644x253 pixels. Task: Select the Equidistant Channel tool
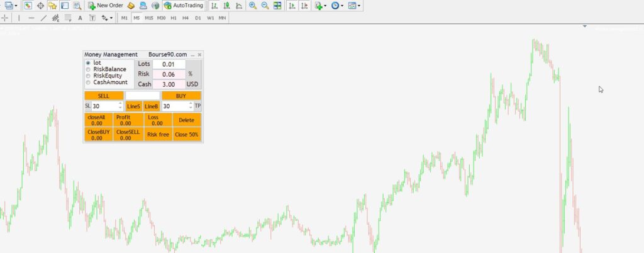(x=55, y=18)
